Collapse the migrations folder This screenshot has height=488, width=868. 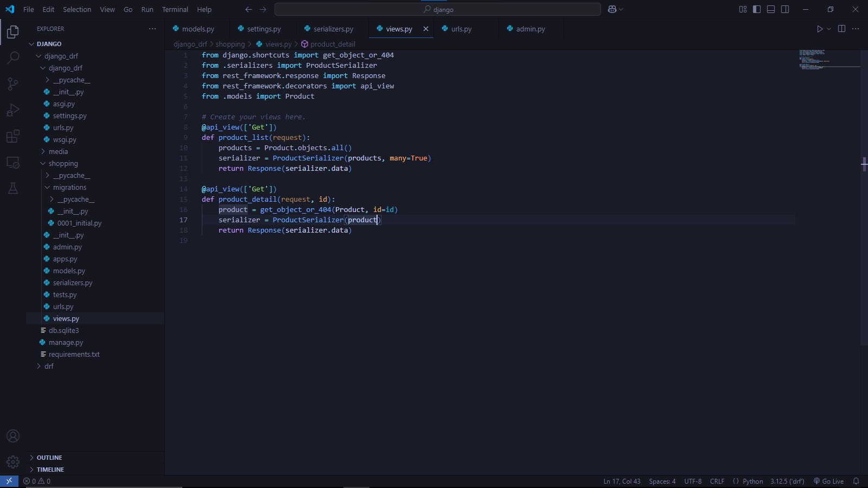(69, 188)
